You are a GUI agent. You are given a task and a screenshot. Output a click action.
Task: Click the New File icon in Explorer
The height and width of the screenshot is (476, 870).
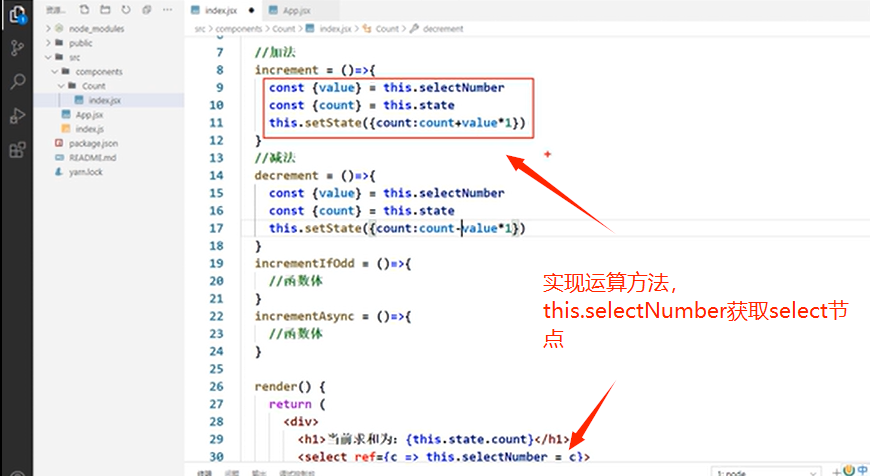(x=84, y=9)
